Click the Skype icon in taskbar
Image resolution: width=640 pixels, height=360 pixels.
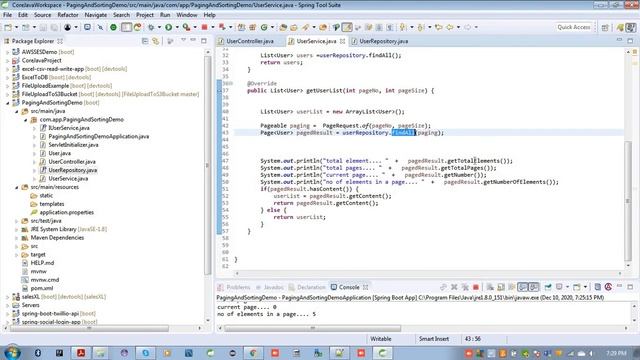(x=145, y=353)
